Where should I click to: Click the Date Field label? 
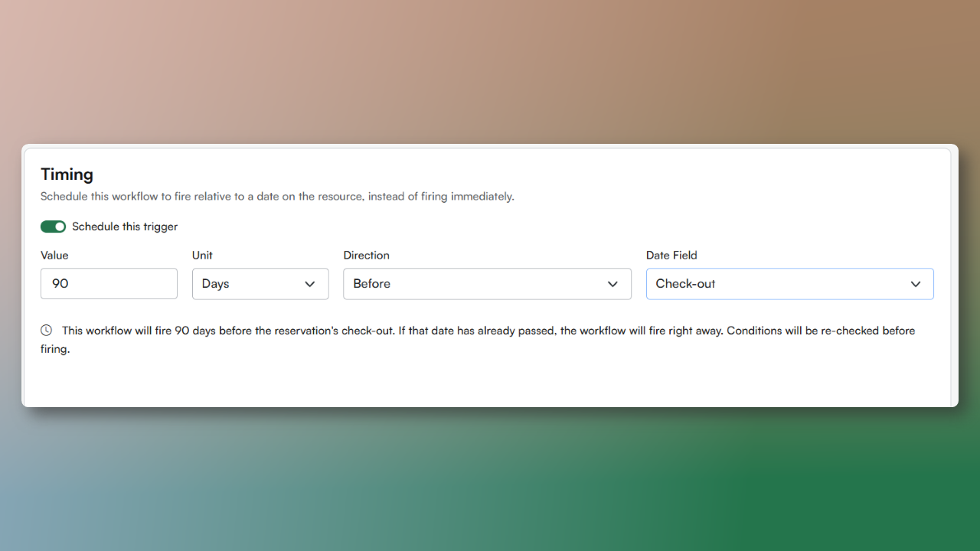pyautogui.click(x=671, y=256)
